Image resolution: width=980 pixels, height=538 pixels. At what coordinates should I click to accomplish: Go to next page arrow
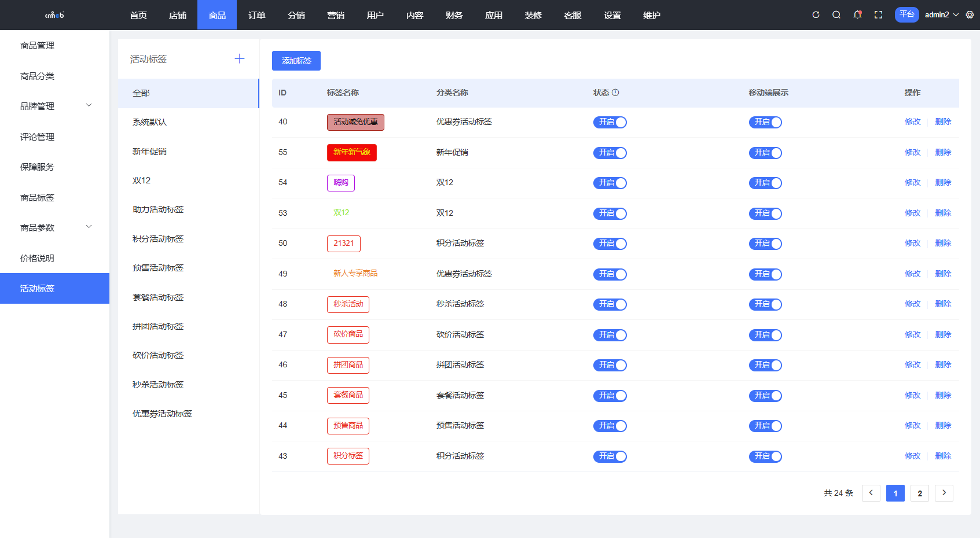(944, 493)
